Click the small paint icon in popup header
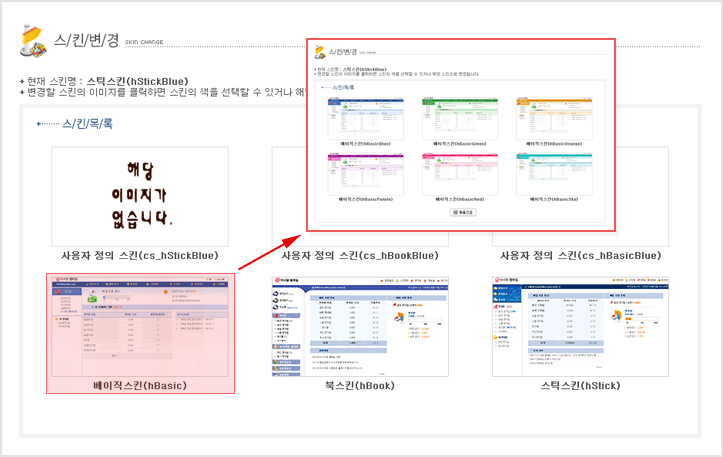The height and width of the screenshot is (457, 723). pyautogui.click(x=320, y=52)
